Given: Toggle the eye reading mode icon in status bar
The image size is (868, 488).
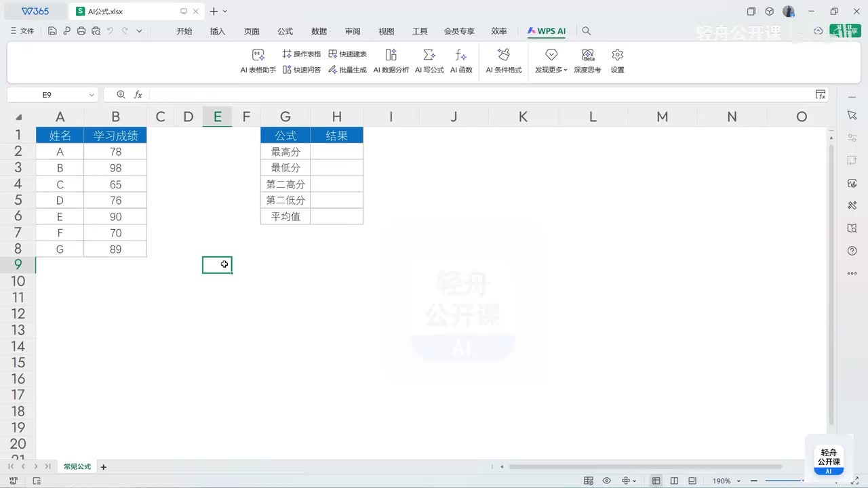Looking at the screenshot, I should 607,481.
